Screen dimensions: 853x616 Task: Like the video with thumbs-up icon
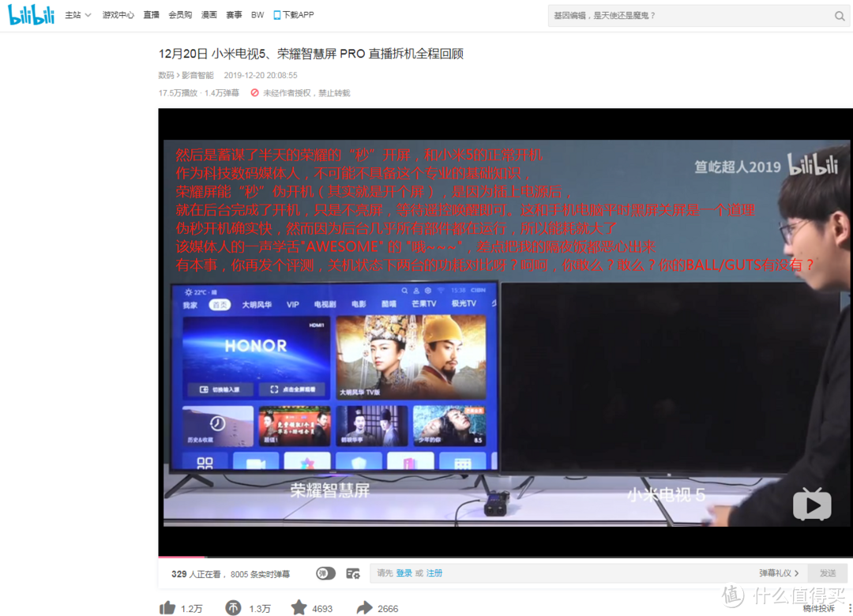click(x=167, y=608)
